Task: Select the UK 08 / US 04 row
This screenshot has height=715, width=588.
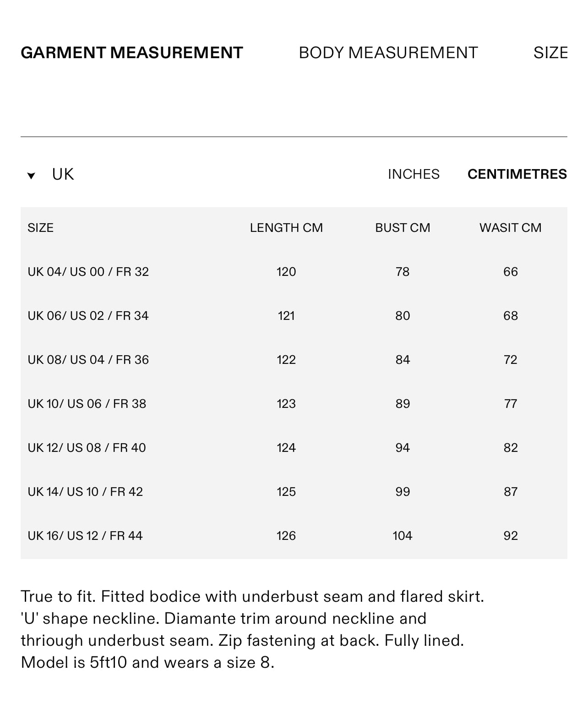Action: 88,360
